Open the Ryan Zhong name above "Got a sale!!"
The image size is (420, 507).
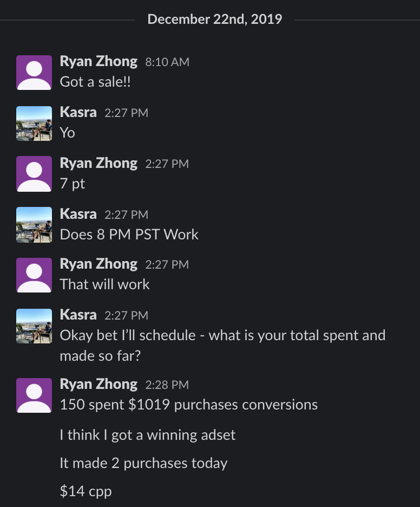coord(99,61)
